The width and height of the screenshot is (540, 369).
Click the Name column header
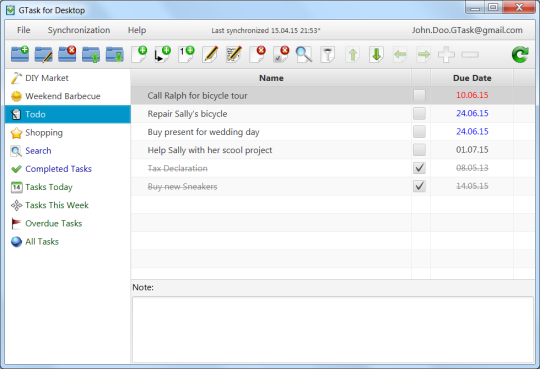coord(271,78)
